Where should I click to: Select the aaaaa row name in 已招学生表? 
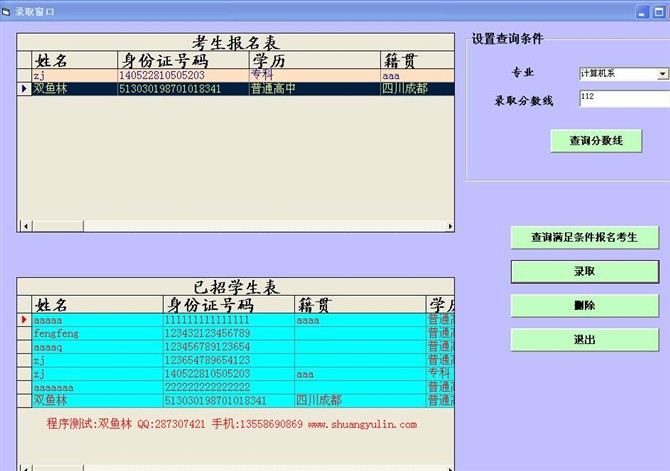click(97, 320)
